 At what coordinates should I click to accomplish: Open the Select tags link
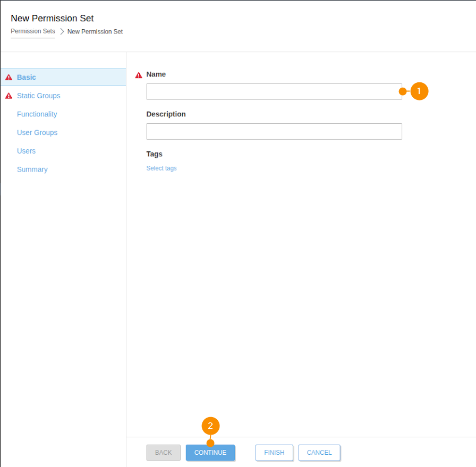(x=161, y=168)
